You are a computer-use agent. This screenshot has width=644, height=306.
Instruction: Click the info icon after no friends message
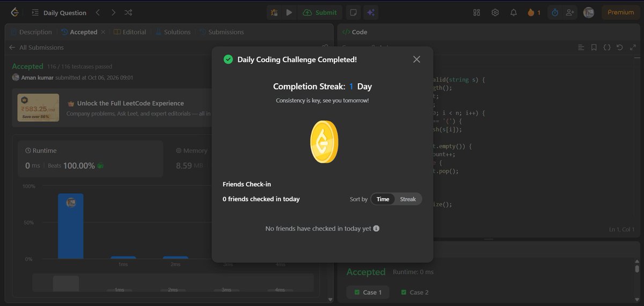[x=376, y=229]
